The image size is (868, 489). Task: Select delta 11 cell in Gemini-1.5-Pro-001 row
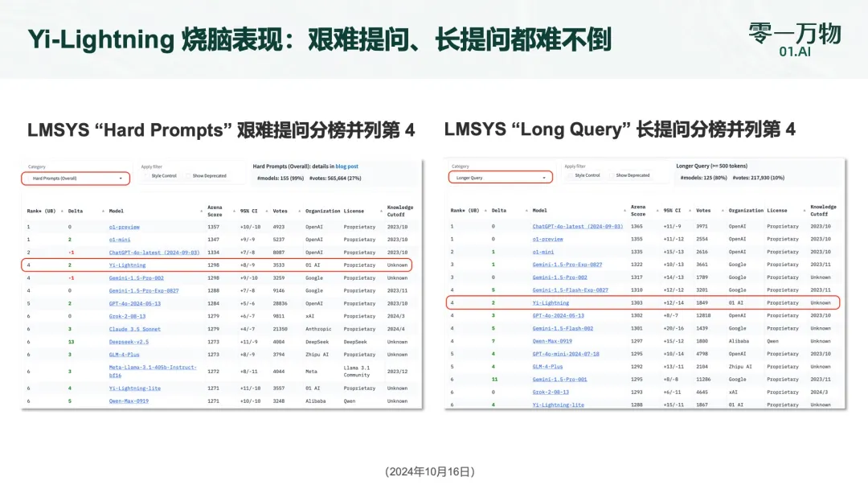pos(494,380)
